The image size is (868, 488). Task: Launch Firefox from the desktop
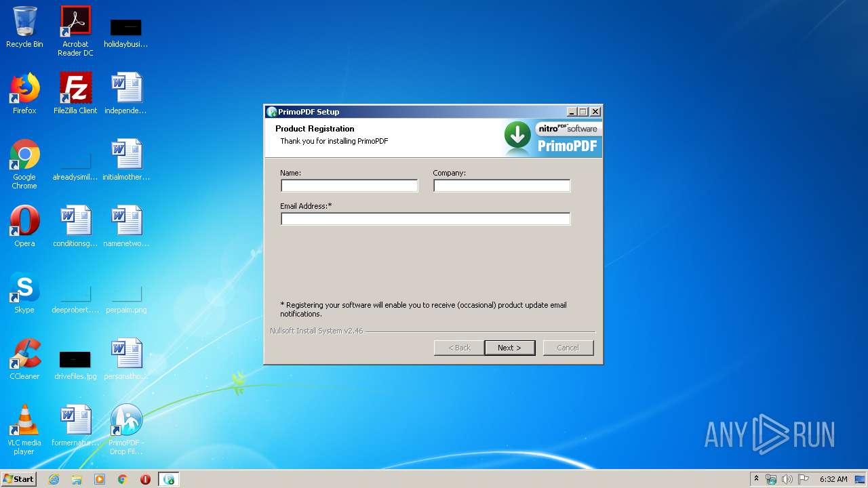pyautogui.click(x=24, y=94)
